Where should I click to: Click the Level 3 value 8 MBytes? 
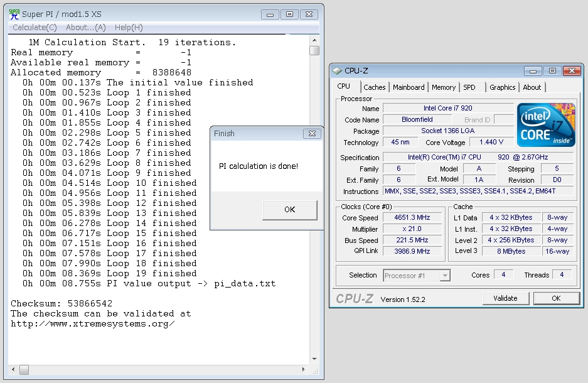tap(511, 251)
